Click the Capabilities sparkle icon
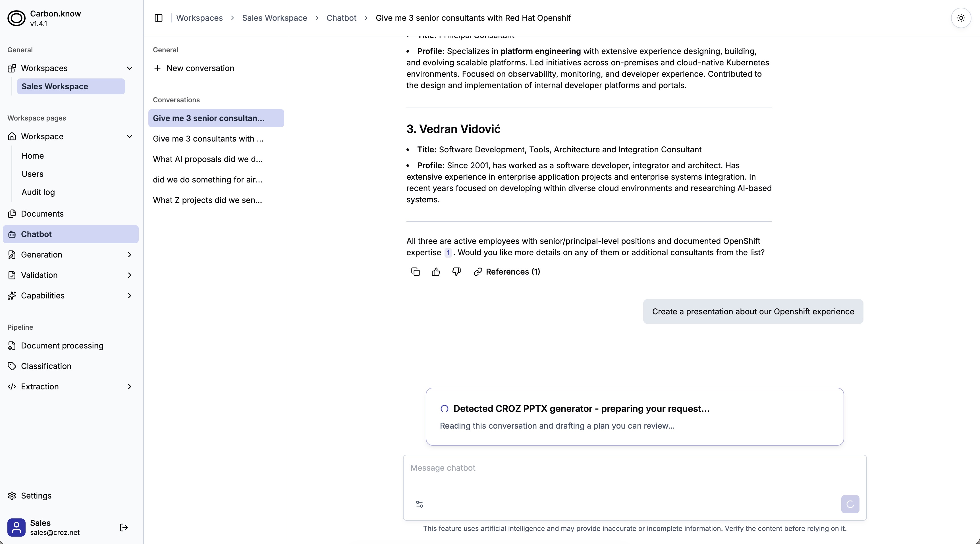 point(12,296)
